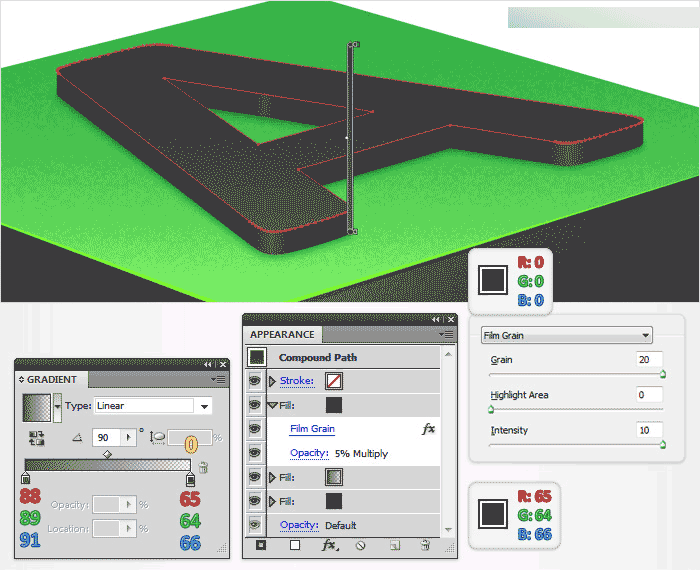
Task: Click the Intensity slider handle
Action: coord(663,444)
